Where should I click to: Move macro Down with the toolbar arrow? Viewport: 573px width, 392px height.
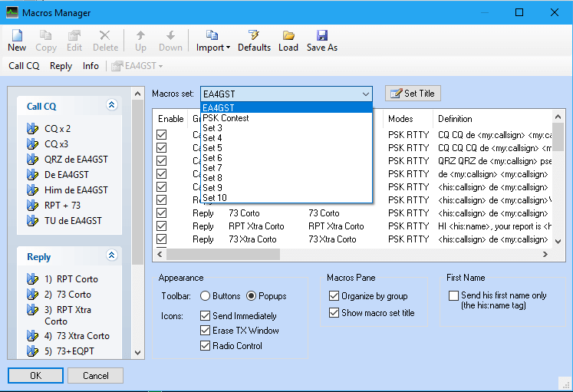170,41
